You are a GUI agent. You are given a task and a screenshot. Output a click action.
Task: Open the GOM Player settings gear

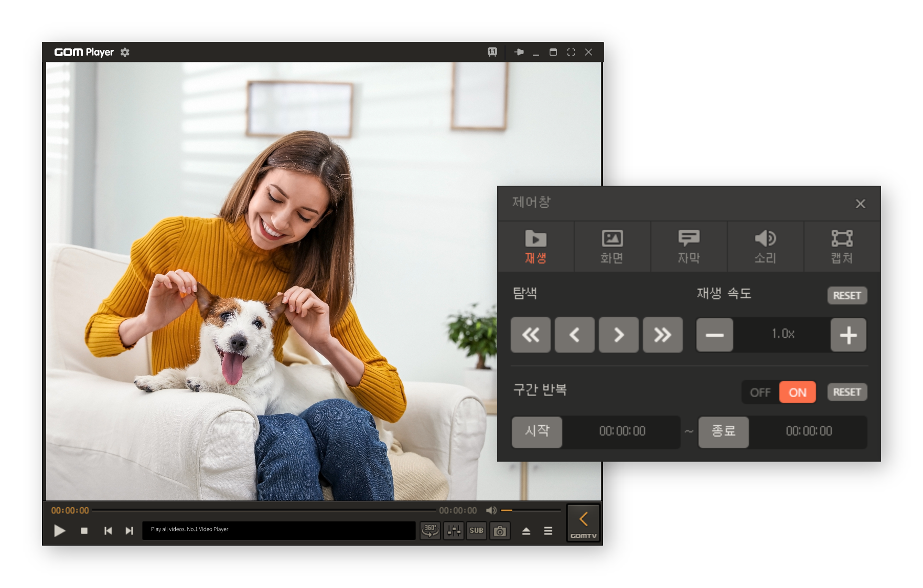(x=124, y=52)
